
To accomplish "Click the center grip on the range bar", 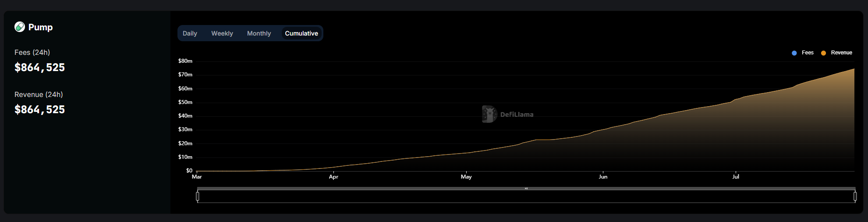I will 526,189.
